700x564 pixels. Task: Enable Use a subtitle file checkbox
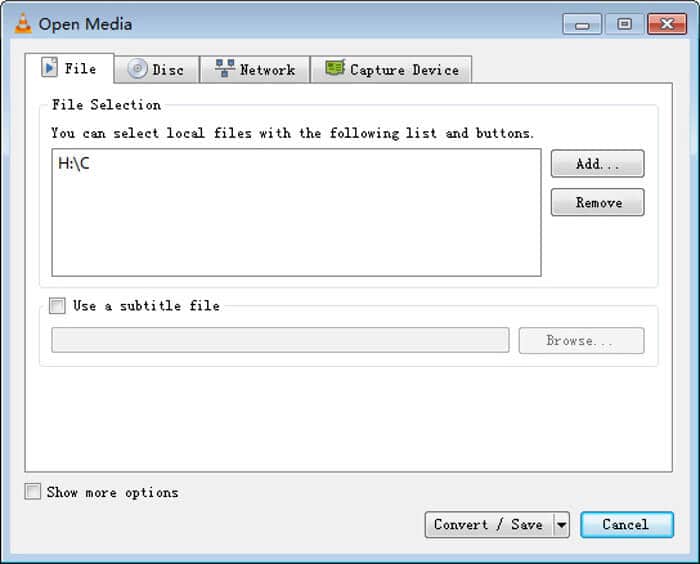(57, 306)
